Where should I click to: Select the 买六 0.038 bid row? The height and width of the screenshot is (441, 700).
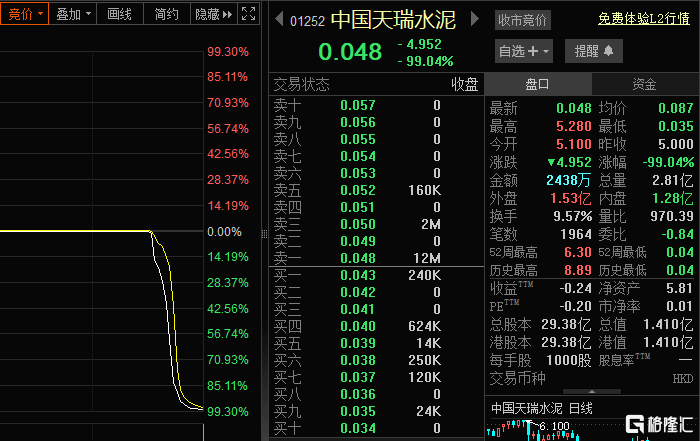(x=376, y=360)
